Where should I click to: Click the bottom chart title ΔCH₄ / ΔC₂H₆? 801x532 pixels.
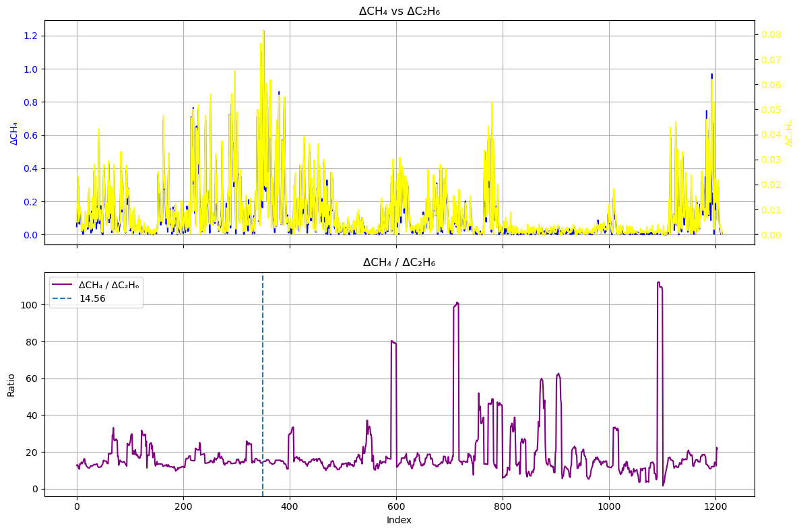coord(399,263)
